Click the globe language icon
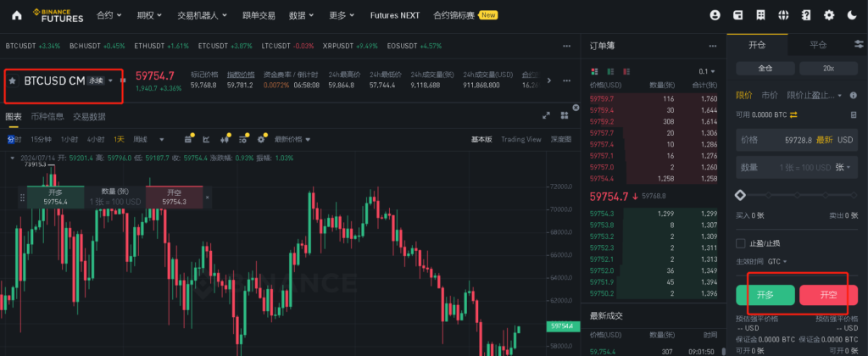 pyautogui.click(x=783, y=15)
